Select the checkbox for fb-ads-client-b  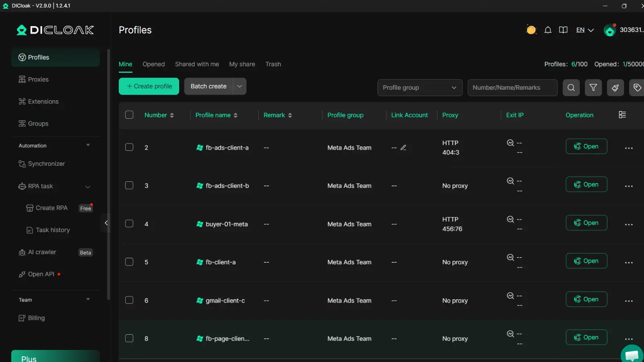click(129, 185)
